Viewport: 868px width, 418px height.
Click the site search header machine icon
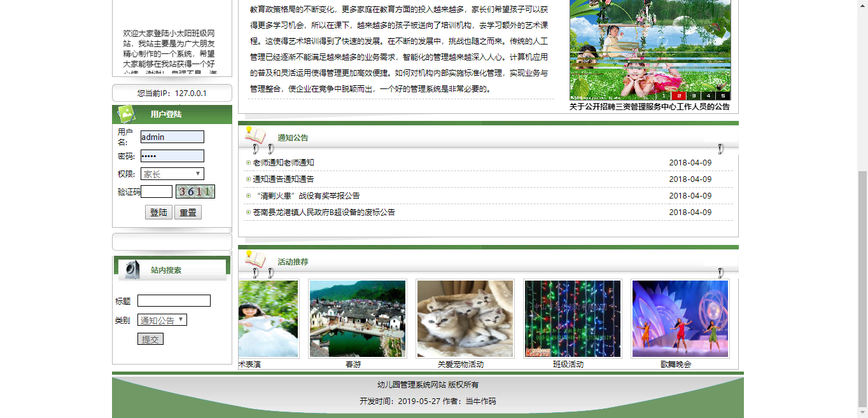point(132,270)
